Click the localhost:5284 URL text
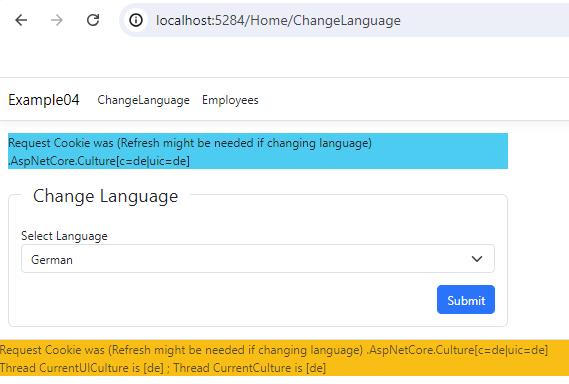The width and height of the screenshot is (569, 384). coord(278,21)
